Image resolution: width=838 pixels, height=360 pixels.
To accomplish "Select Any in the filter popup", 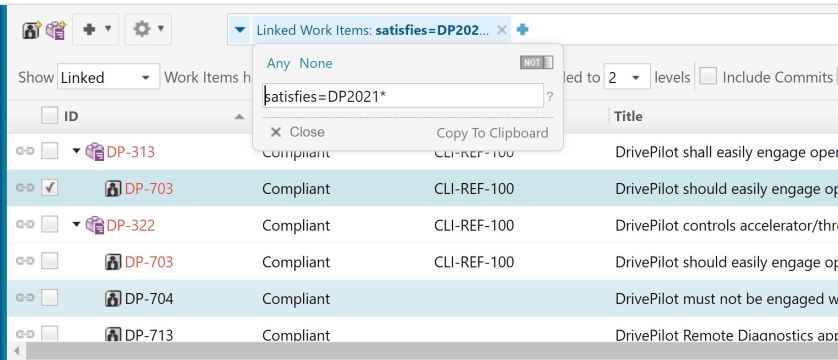I will coord(278,64).
